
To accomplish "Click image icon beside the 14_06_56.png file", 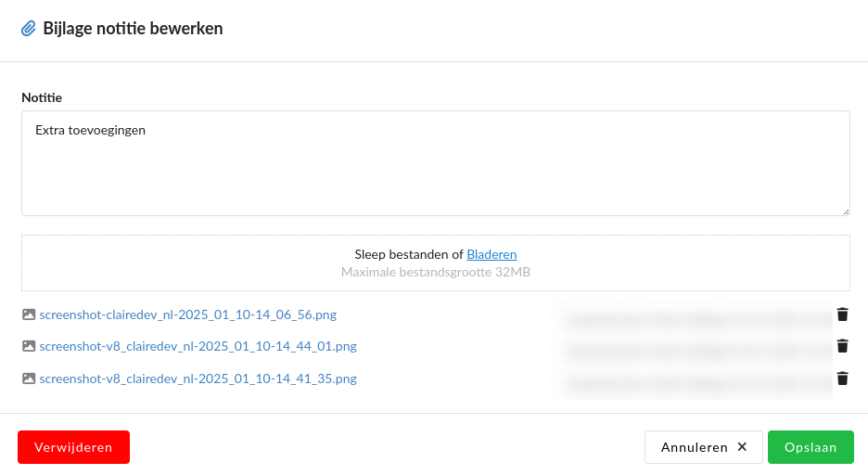I will 29,315.
